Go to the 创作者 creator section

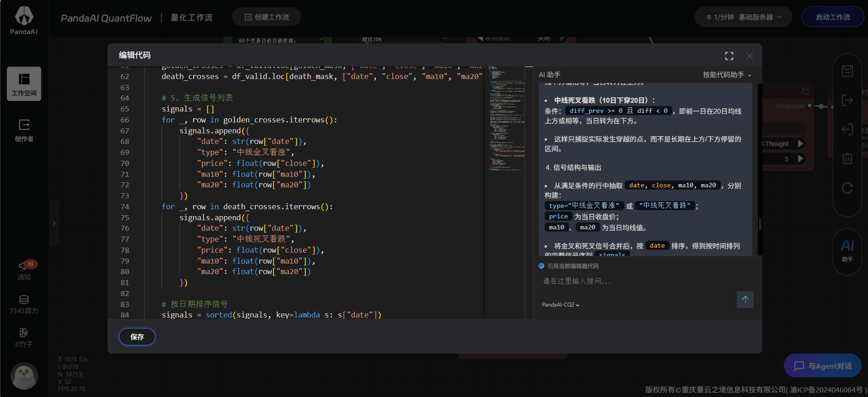(24, 130)
